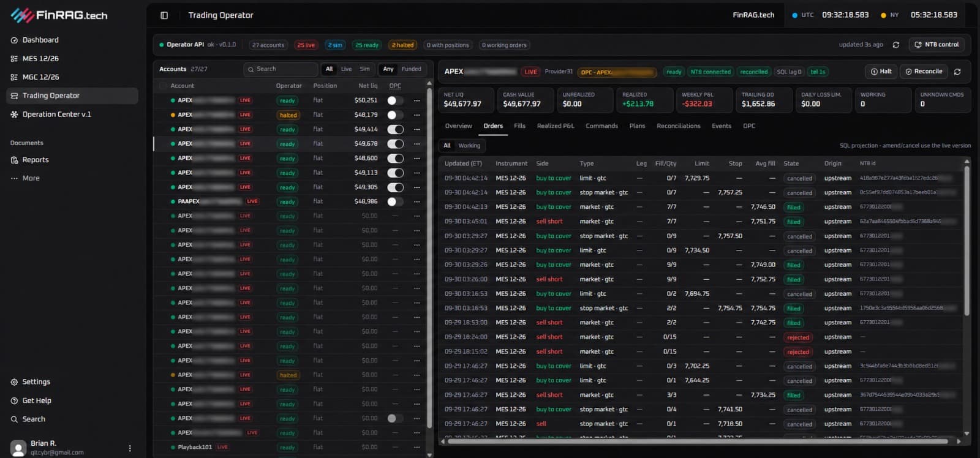Click the FinRAG.tech logo
The height and width of the screenshot is (458, 980).
pos(59,15)
